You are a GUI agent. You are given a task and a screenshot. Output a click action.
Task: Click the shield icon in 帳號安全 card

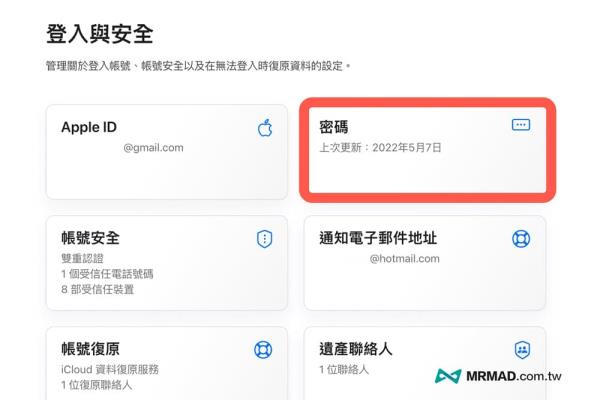264,239
